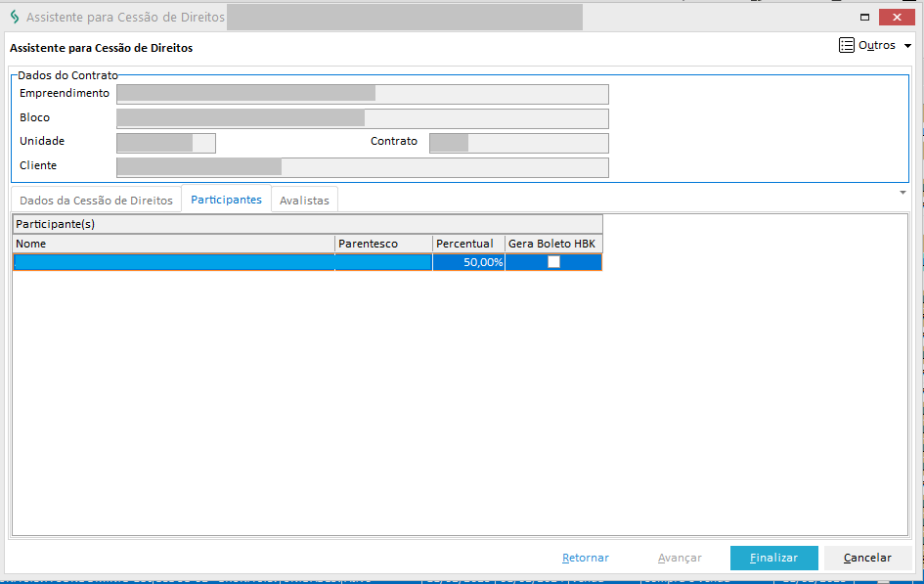Click the Outros list icon
The height and width of the screenshot is (584, 924).
coord(846,45)
